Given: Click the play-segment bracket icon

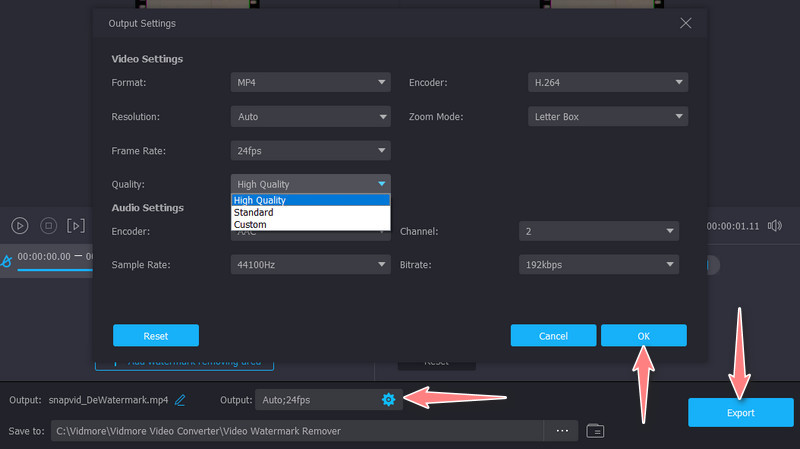Looking at the screenshot, I should [x=76, y=226].
